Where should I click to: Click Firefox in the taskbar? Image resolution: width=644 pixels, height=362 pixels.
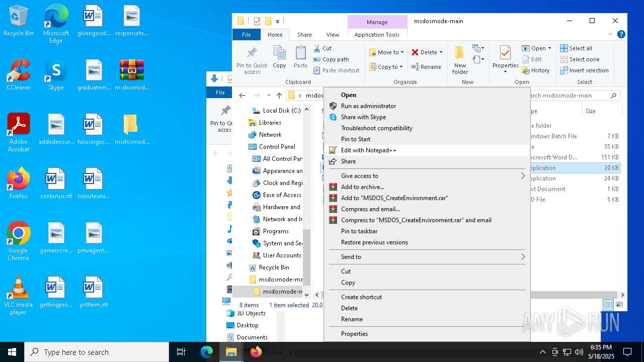pos(256,352)
